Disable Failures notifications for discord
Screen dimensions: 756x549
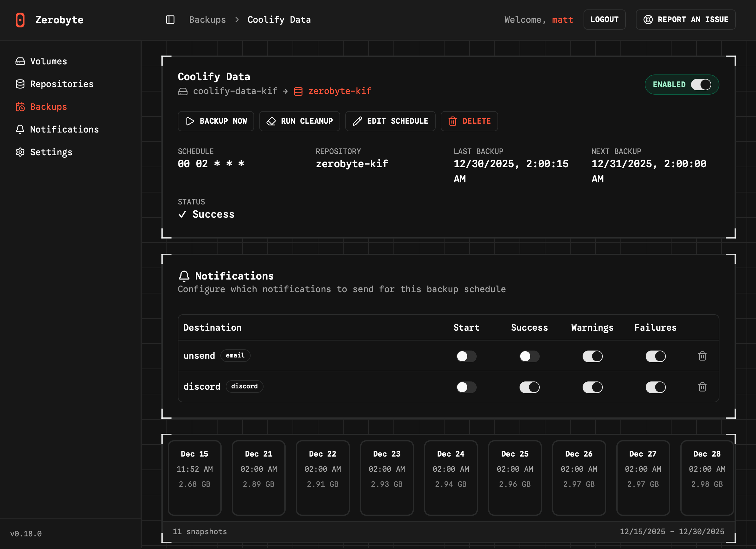655,387
